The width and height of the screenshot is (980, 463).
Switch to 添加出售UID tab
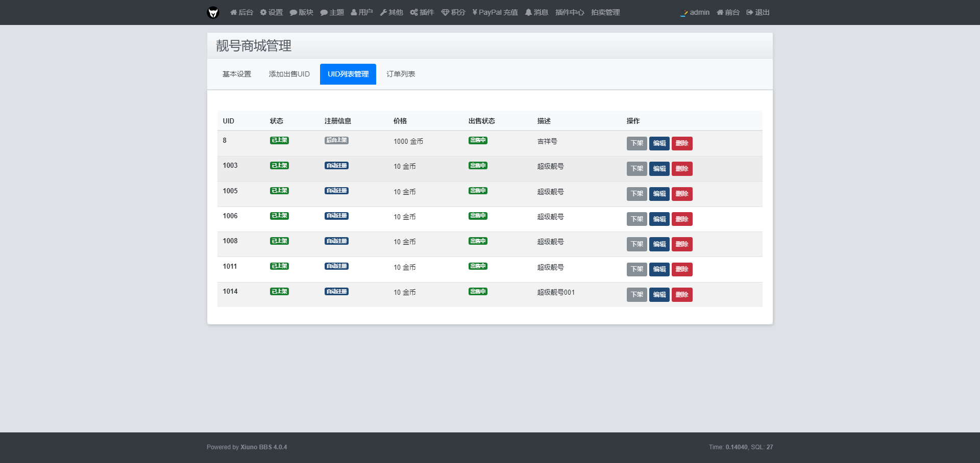[289, 74]
